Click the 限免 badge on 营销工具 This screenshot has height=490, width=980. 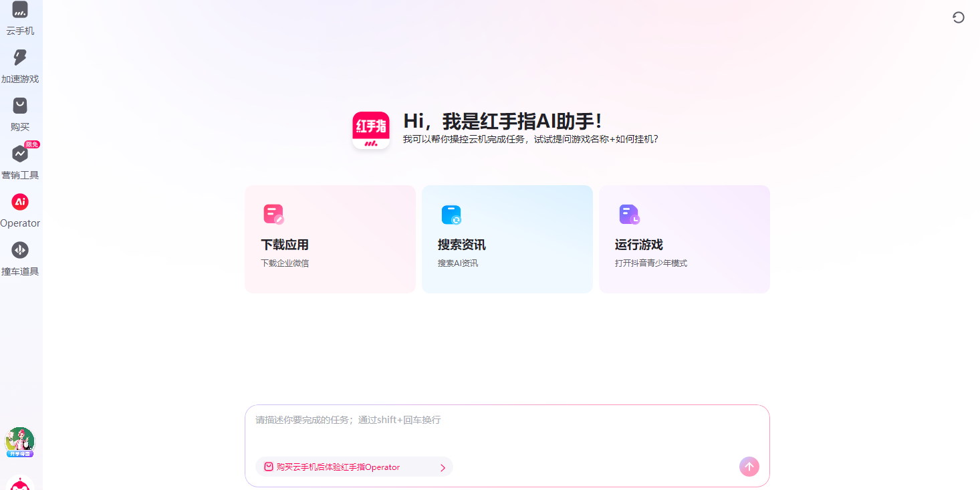point(32,144)
